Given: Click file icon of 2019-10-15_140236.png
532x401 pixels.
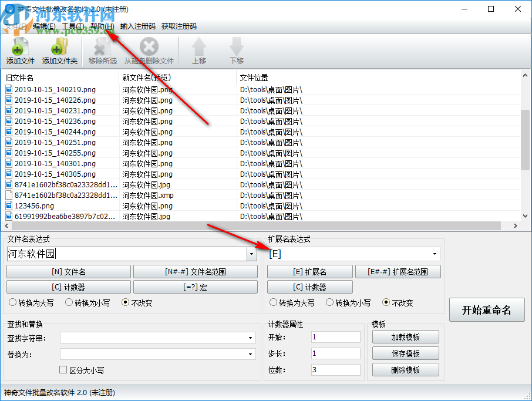Looking at the screenshot, I should [9, 121].
